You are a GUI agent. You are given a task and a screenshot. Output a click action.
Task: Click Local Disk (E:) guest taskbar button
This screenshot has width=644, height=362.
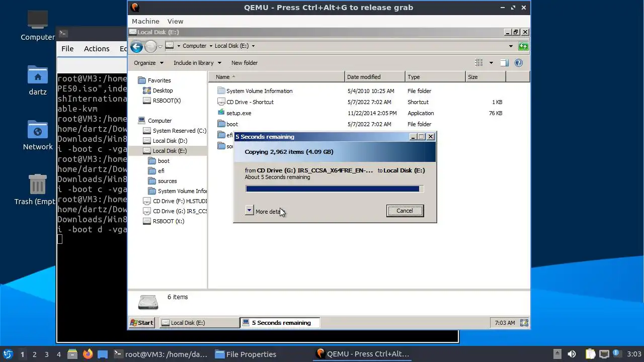[x=199, y=323]
